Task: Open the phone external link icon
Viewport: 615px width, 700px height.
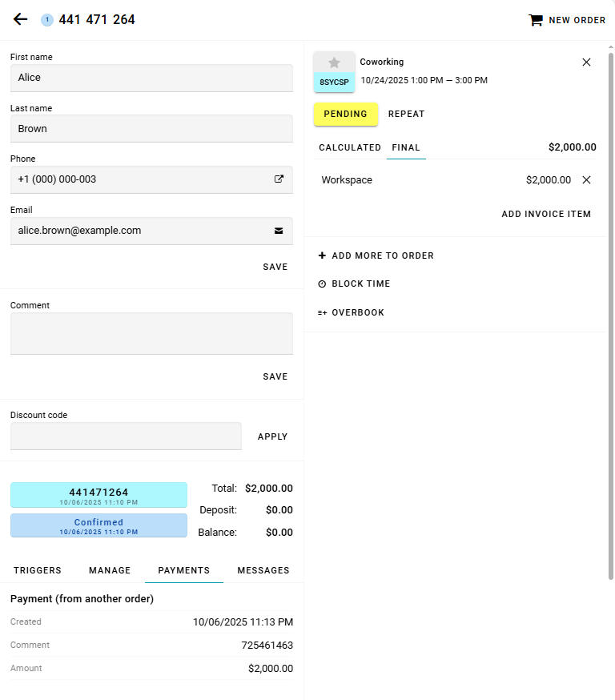Action: 279,179
